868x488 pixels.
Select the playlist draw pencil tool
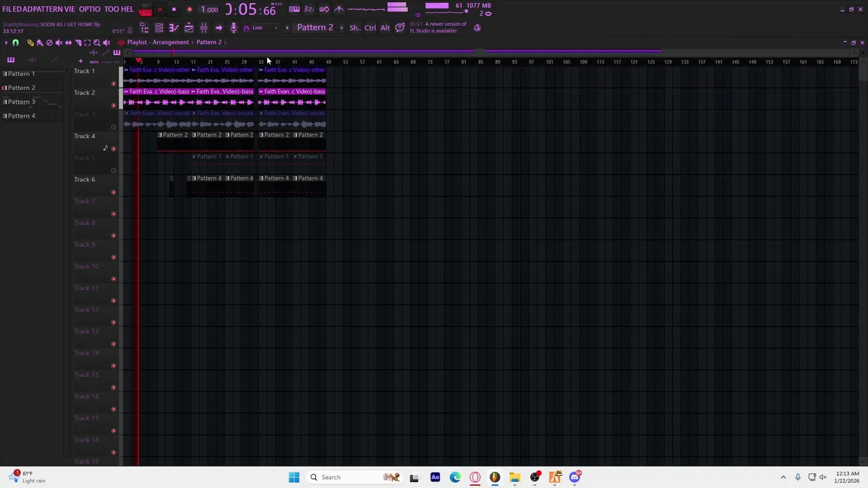(x=30, y=43)
